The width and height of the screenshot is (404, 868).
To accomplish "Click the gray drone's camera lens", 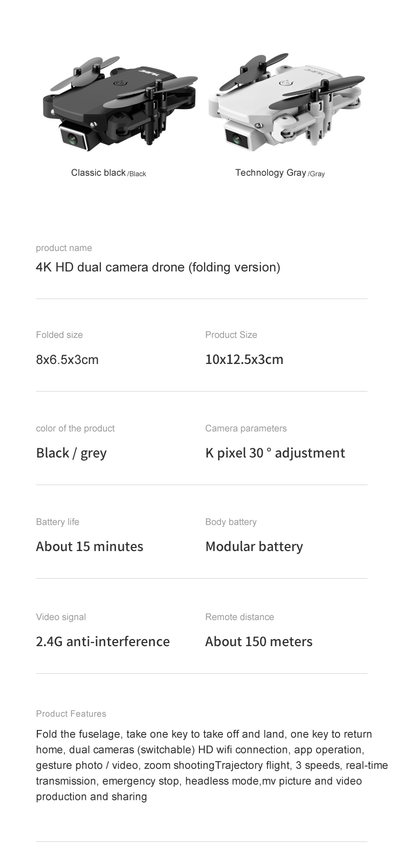I will coord(237,138).
